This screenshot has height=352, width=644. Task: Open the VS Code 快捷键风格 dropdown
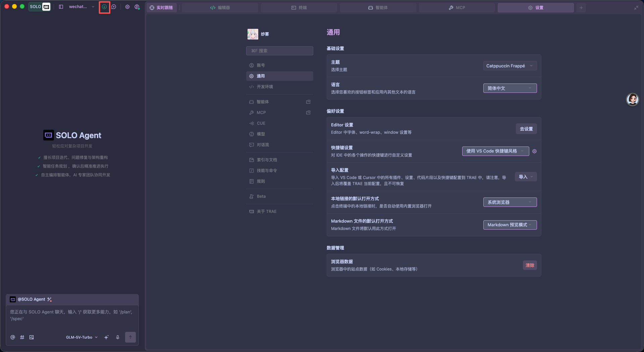click(495, 151)
